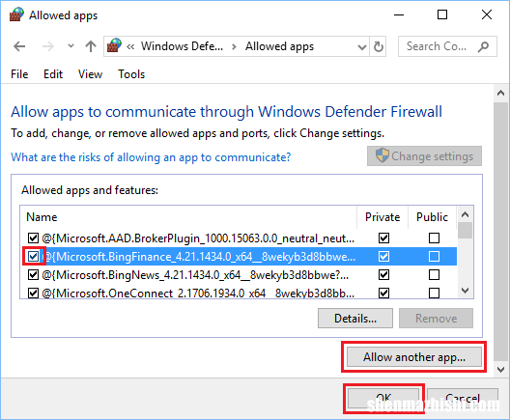The width and height of the screenshot is (510, 420).
Task: Click the shield icon on Change settings
Action: pyautogui.click(x=382, y=155)
